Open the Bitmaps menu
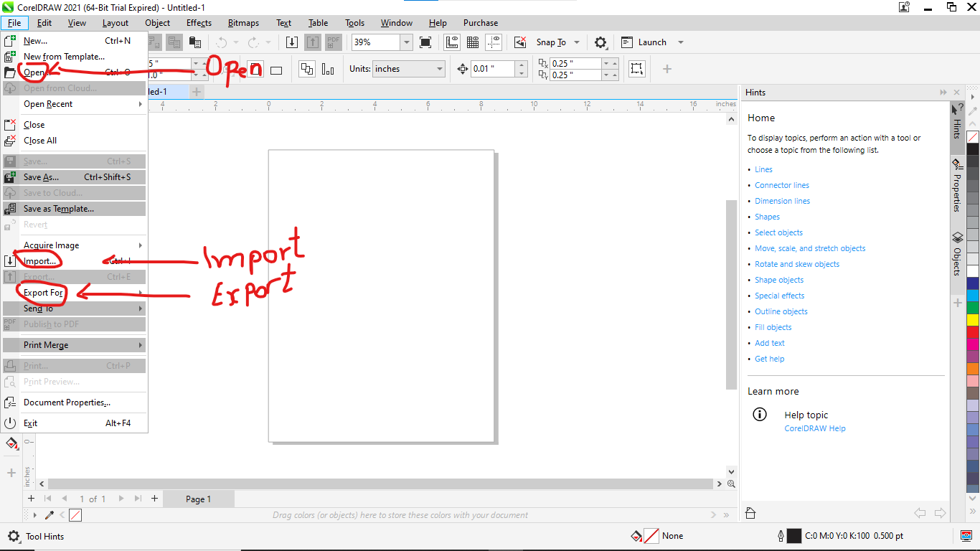The image size is (980, 551). tap(243, 23)
